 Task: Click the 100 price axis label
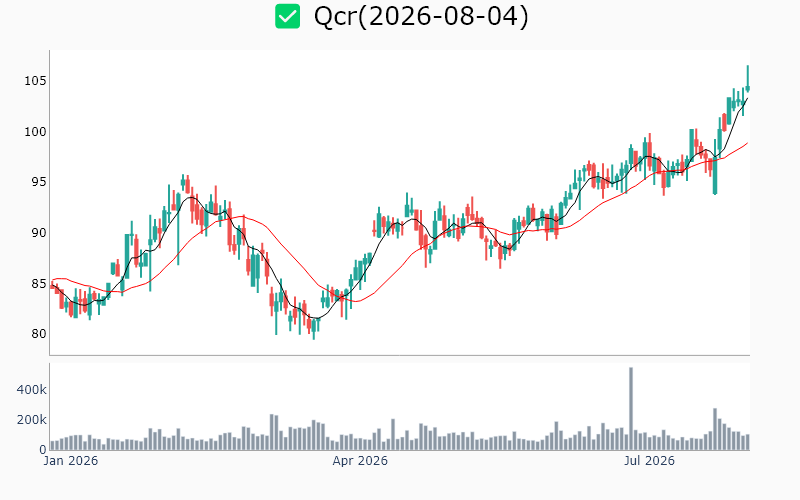pos(35,132)
